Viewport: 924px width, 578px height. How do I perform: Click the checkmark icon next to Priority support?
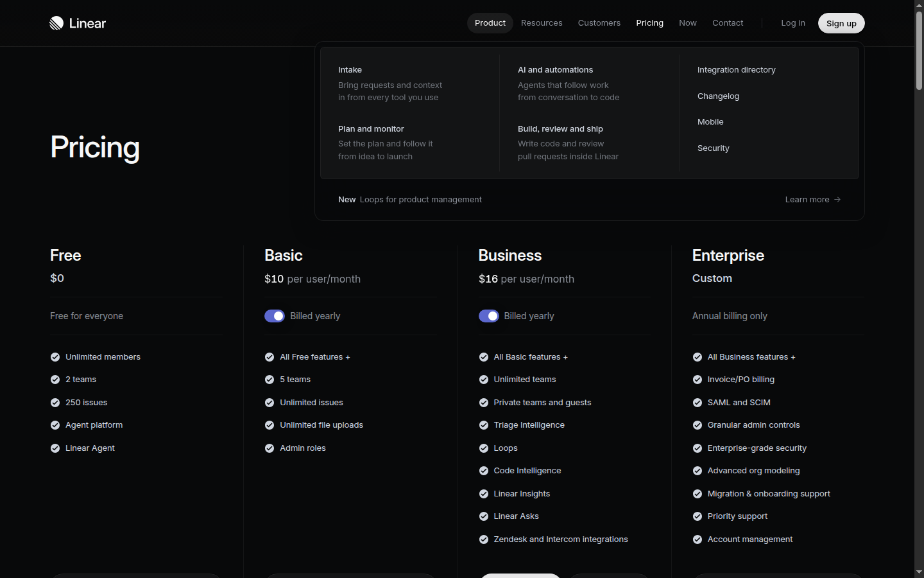coord(697,516)
